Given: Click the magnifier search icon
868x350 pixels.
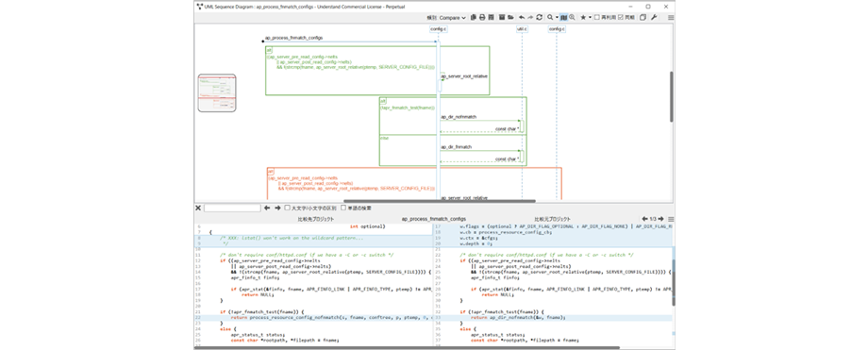Looking at the screenshot, I should [x=550, y=18].
